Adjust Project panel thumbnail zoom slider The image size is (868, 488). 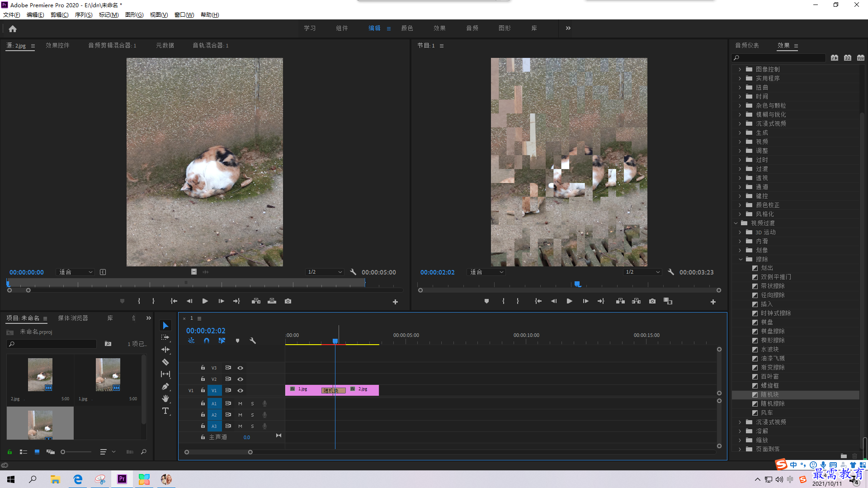coord(63,452)
